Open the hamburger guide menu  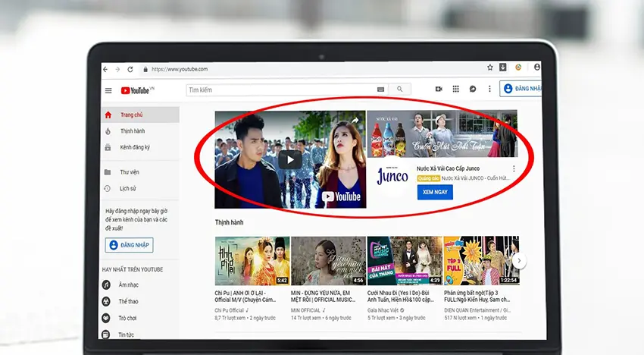pos(108,90)
